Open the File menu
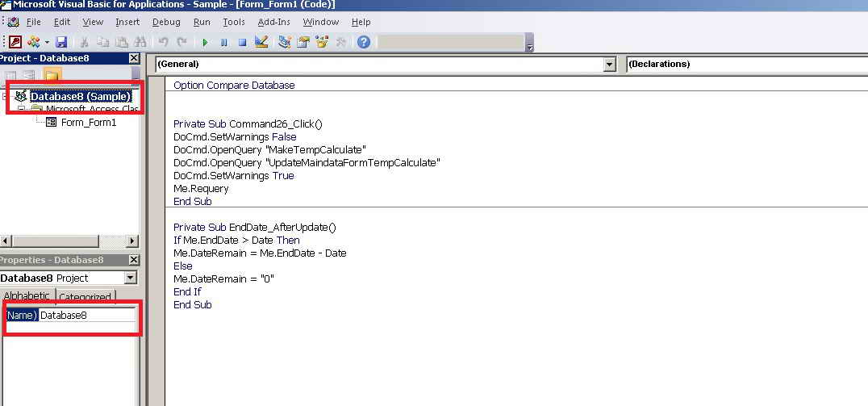The image size is (868, 406). [x=33, y=22]
